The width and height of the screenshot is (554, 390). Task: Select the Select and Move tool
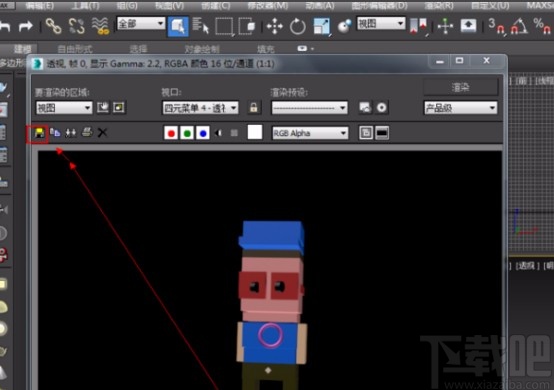pyautogui.click(x=275, y=26)
